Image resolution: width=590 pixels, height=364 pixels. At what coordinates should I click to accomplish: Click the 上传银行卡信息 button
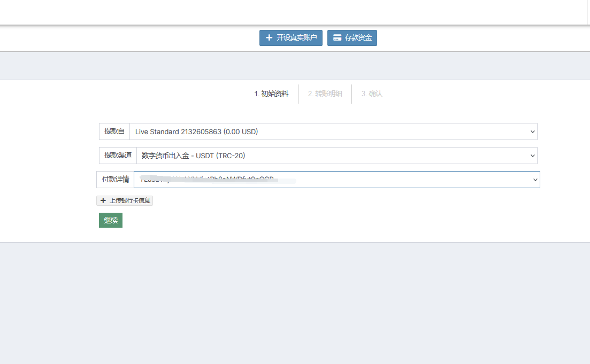pos(125,201)
